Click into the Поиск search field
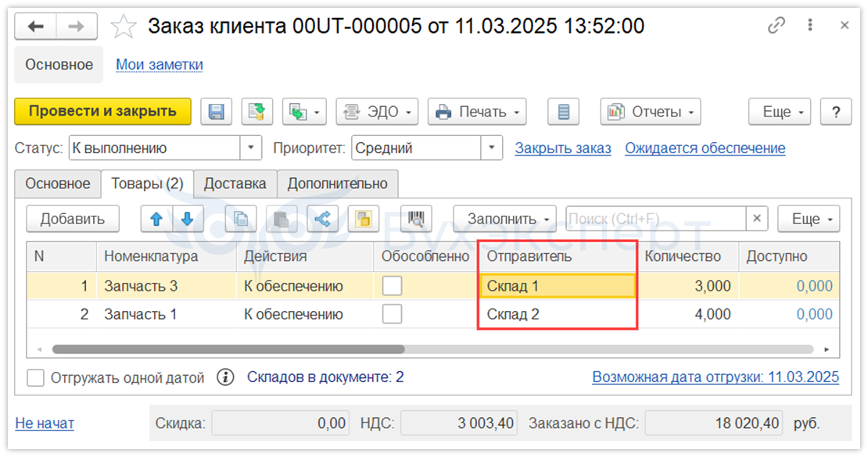This screenshot has height=457, width=868. pyautogui.click(x=656, y=219)
